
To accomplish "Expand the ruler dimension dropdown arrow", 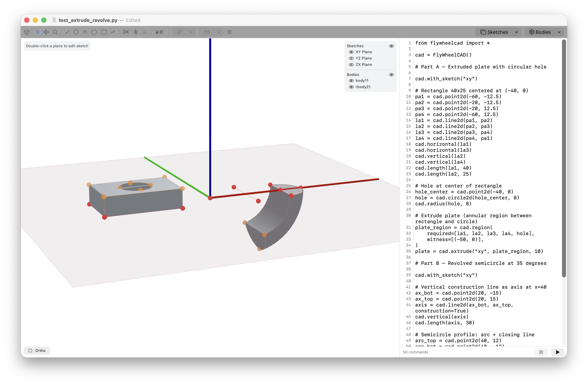I will (218, 32).
